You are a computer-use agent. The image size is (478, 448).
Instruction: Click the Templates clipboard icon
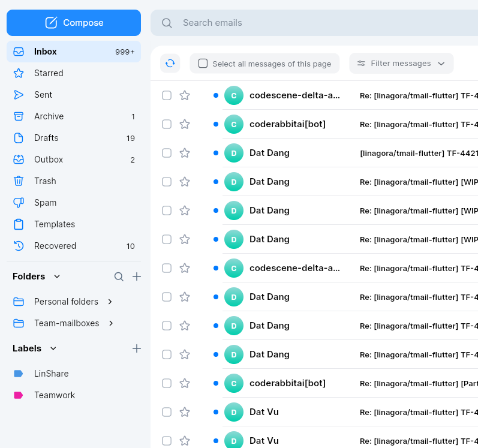(x=19, y=224)
